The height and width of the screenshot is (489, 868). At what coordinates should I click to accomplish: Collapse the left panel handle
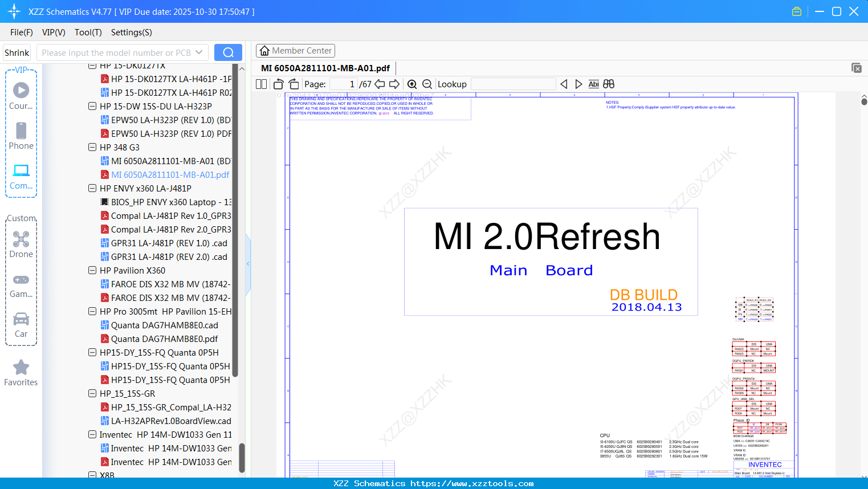click(248, 264)
